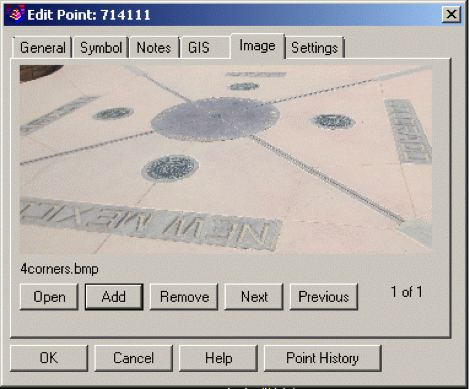This screenshot has width=469, height=389.
Task: Confirm changes with OK
Action: pos(49,358)
